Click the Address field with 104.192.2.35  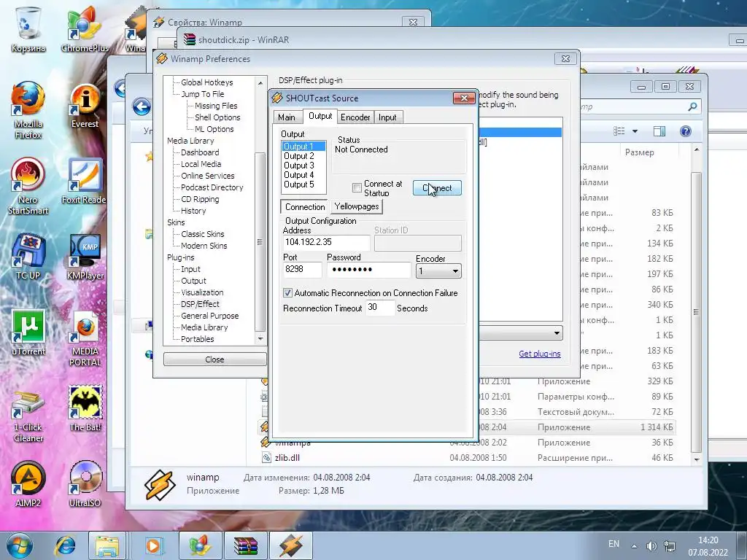[x=326, y=242]
